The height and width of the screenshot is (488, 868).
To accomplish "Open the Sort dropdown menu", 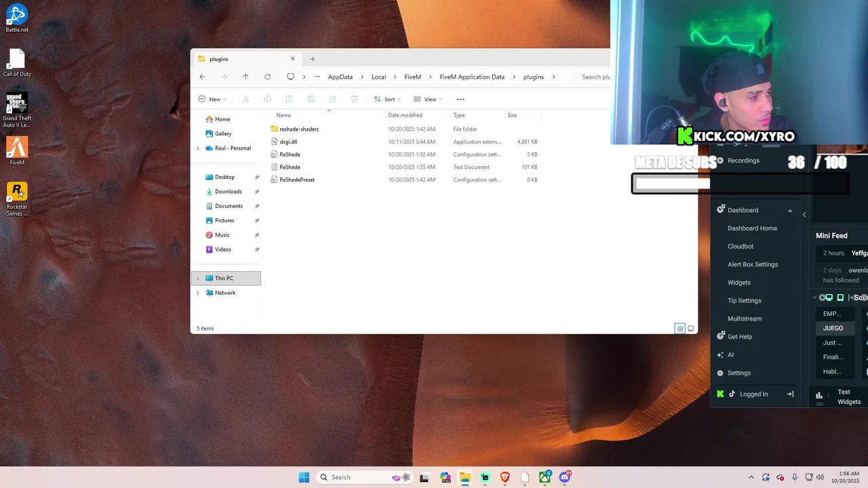I will pos(388,99).
